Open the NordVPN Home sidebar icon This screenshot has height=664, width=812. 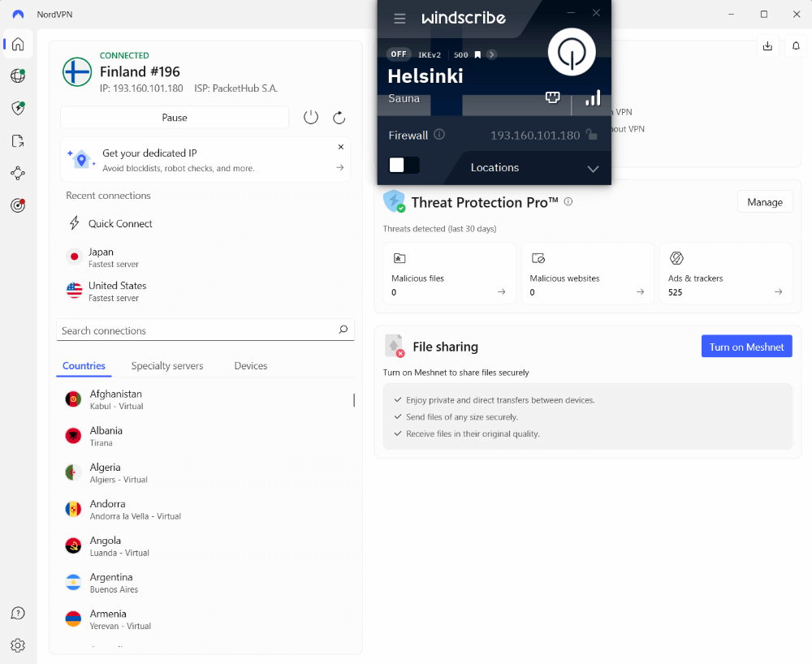pos(18,44)
